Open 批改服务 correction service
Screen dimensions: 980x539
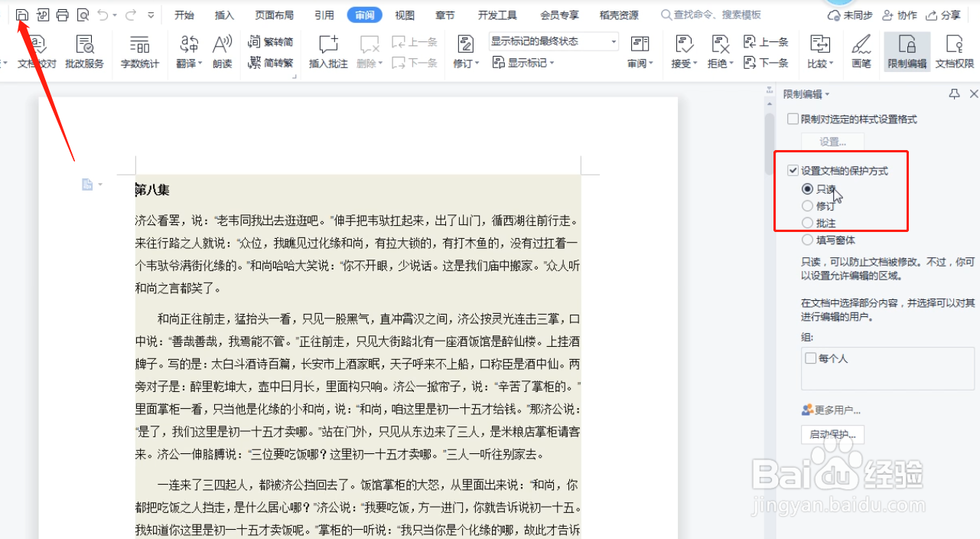point(84,51)
